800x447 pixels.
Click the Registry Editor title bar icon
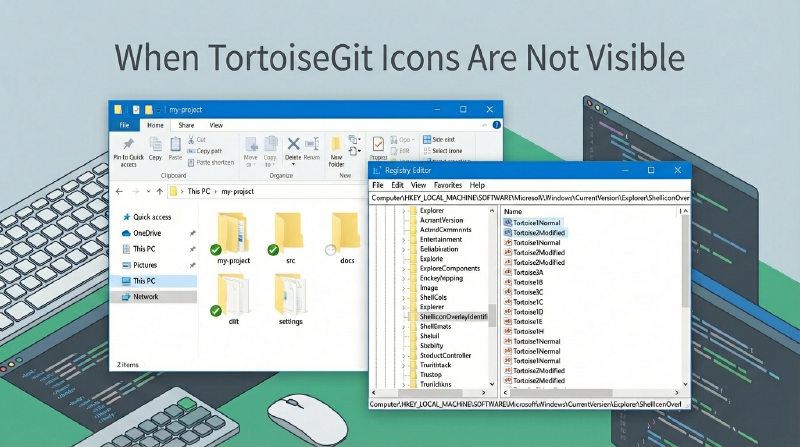pyautogui.click(x=377, y=170)
